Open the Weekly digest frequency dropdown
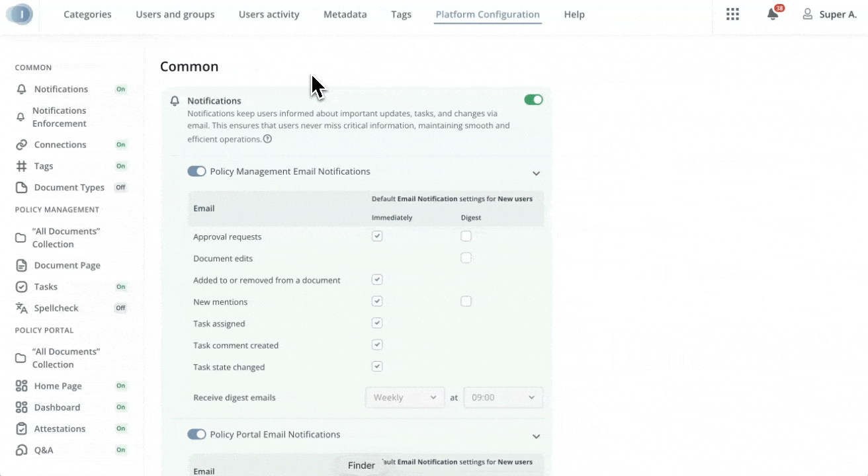Viewport: 868px width, 476px height. (x=404, y=397)
